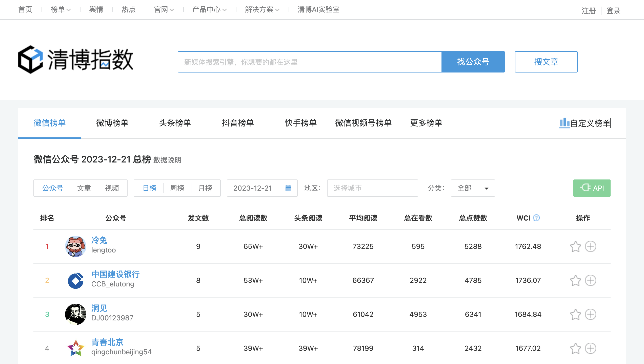Image resolution: width=644 pixels, height=364 pixels.
Task: Switch content type to 文章
Action: coord(84,188)
